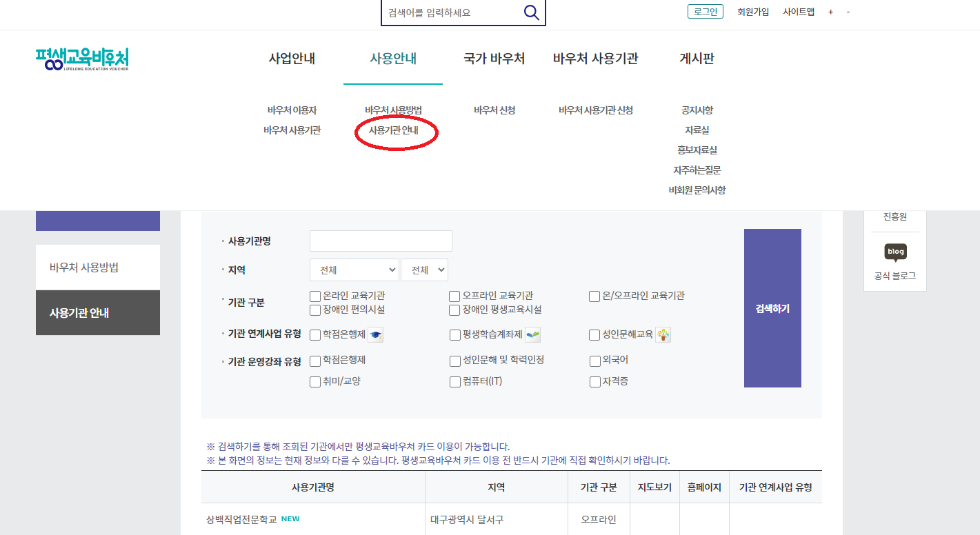Screen dimensions: 980x535
Task: Open 비회원 문의사항 from the 게시판 menu
Action: (697, 190)
